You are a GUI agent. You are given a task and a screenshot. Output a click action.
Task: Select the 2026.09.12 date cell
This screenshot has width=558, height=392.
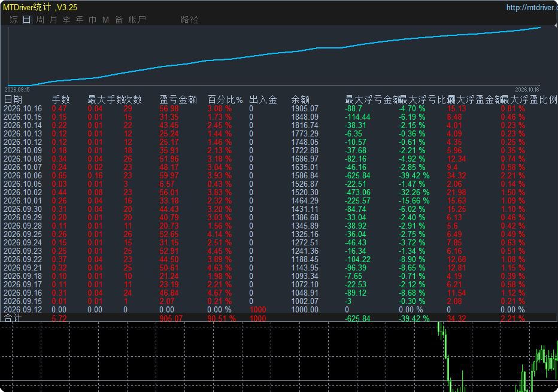pyautogui.click(x=22, y=310)
